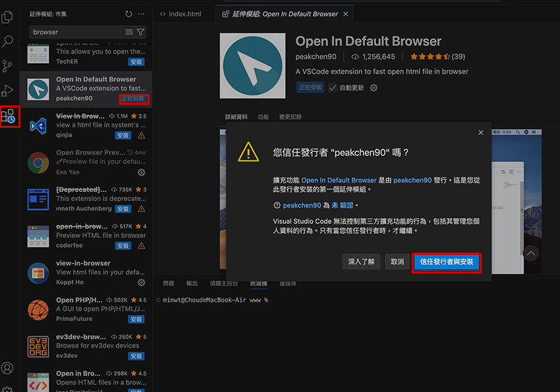Click warning icon on qinjia extension
This screenshot has width=560, height=392.
click(x=142, y=136)
